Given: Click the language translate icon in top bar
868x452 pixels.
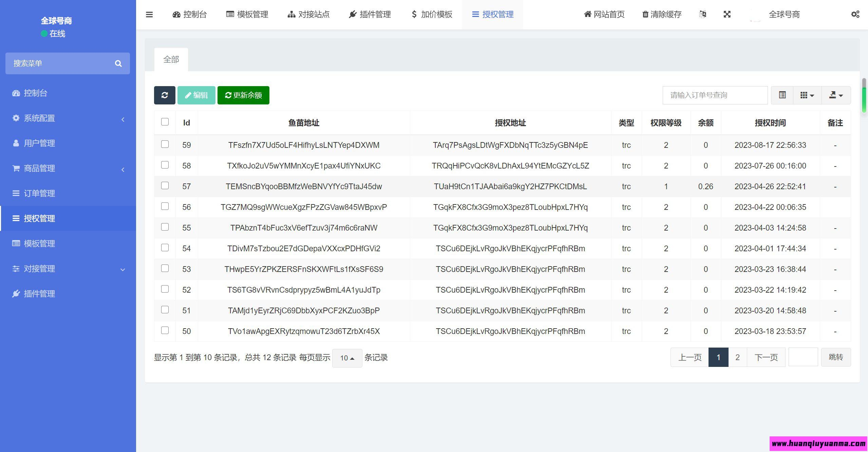Looking at the screenshot, I should (x=703, y=14).
